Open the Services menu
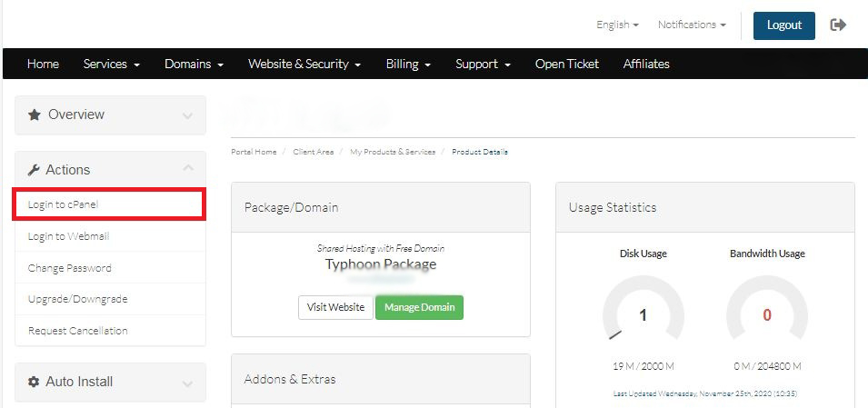 tap(111, 65)
